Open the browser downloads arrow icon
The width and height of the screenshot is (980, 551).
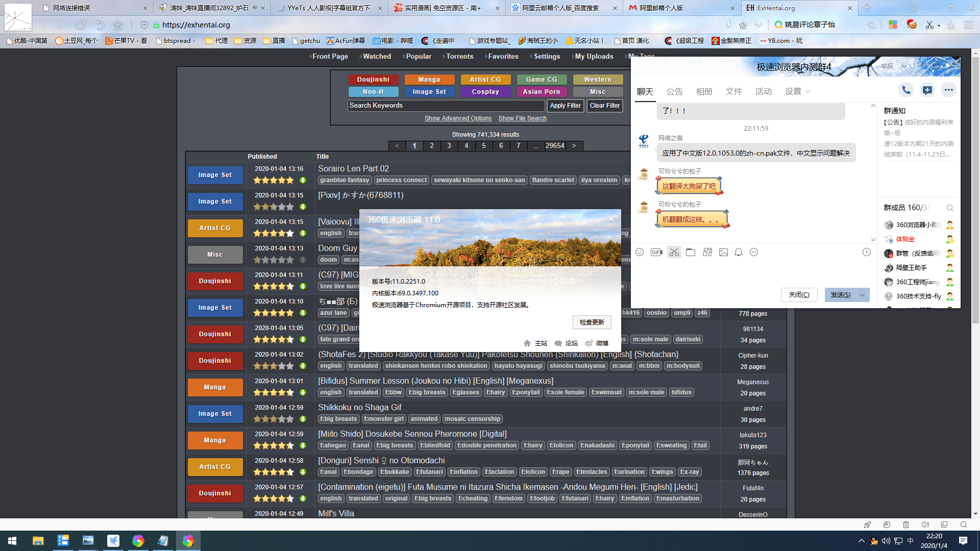[951, 25]
